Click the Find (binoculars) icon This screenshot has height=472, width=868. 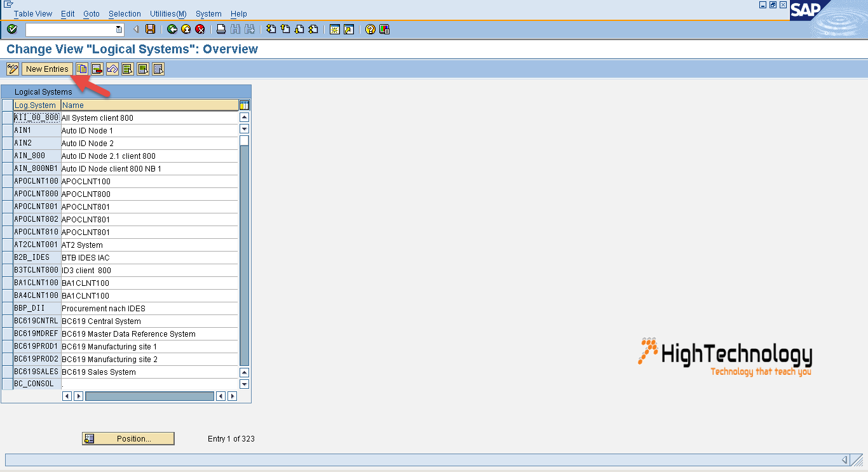click(x=236, y=29)
